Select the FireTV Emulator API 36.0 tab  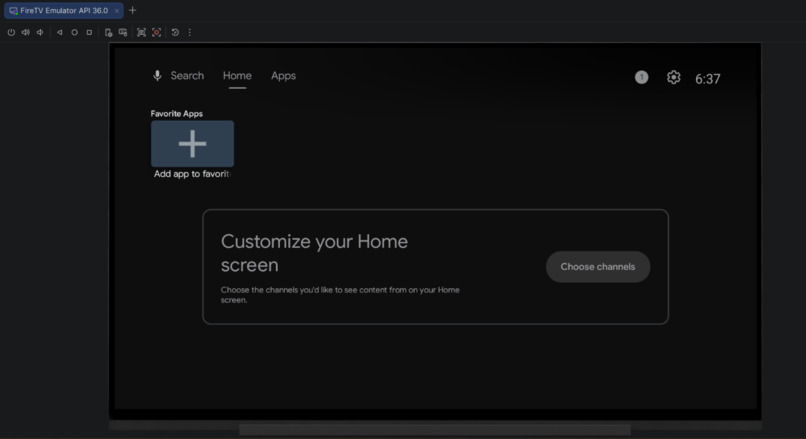click(x=64, y=10)
